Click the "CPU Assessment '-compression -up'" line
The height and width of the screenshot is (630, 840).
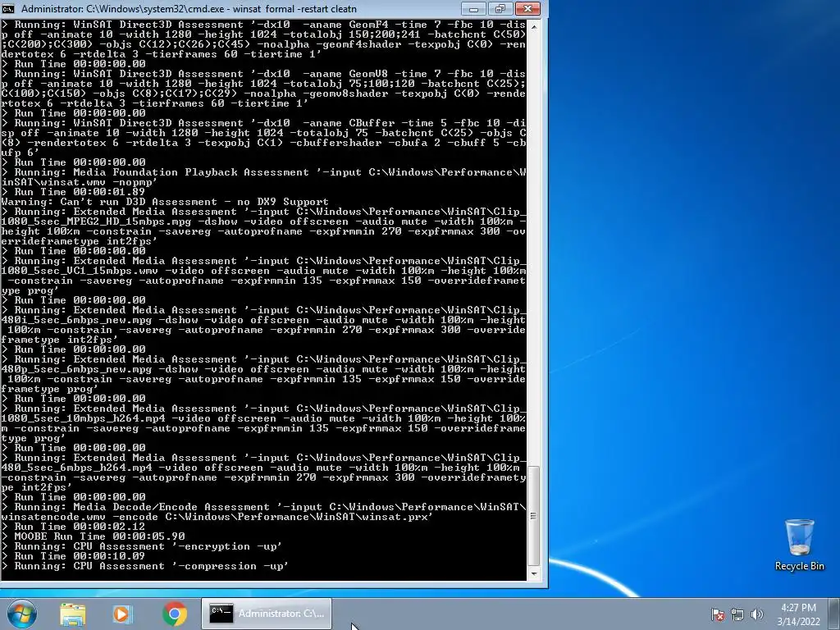click(x=145, y=566)
